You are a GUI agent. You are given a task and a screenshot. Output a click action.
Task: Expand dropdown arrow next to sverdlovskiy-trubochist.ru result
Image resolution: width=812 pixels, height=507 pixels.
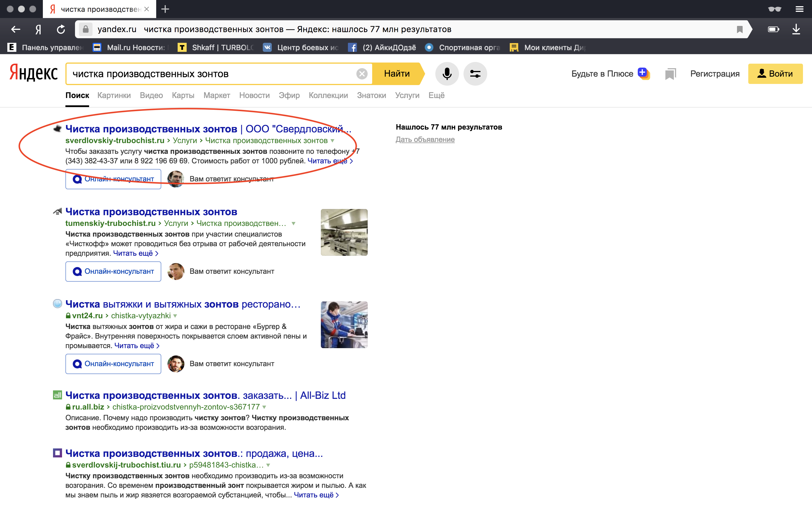(x=332, y=141)
